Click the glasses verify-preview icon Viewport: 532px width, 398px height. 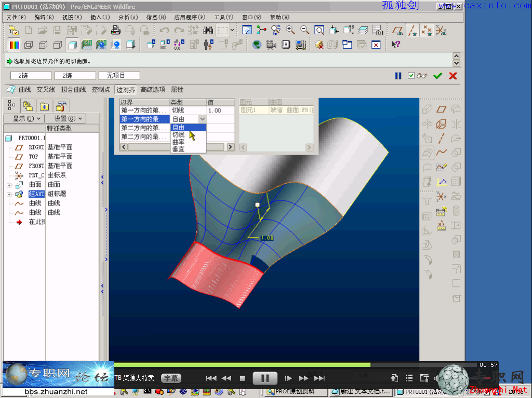[422, 76]
